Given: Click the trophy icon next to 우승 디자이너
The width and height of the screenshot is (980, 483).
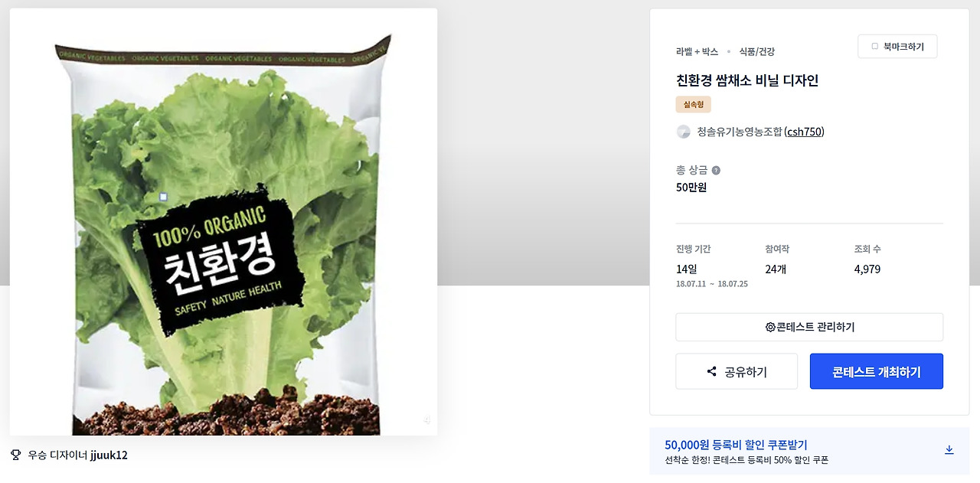Looking at the screenshot, I should pyautogui.click(x=15, y=455).
